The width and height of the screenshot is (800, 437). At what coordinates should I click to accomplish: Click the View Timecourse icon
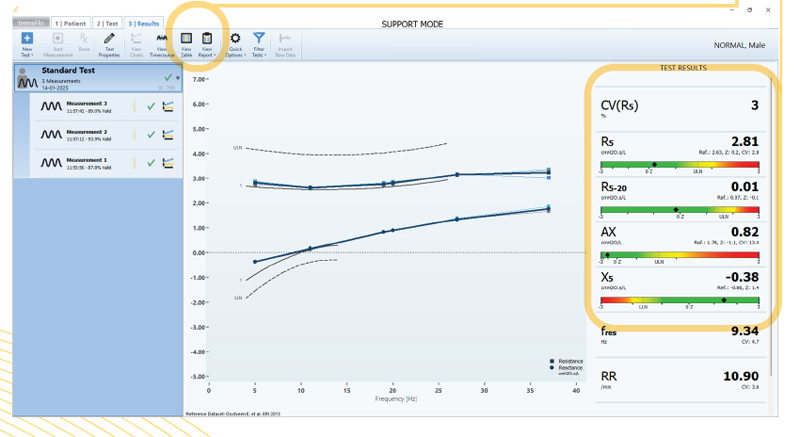161,40
